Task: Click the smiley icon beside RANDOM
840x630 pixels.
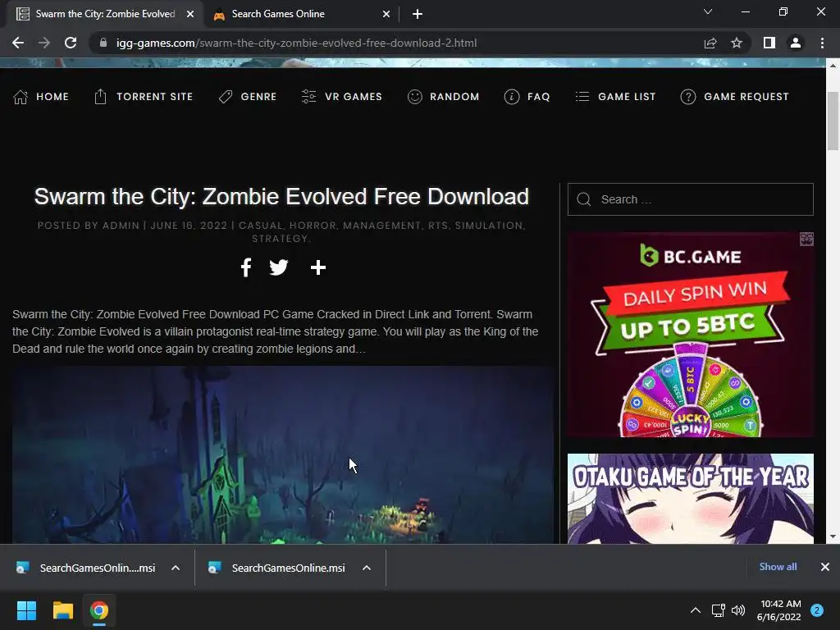Action: click(x=414, y=97)
